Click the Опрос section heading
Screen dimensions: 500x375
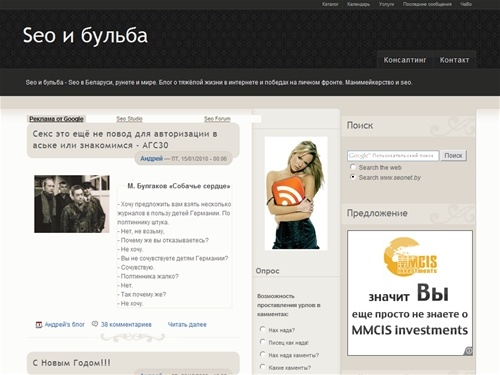pos(267,271)
